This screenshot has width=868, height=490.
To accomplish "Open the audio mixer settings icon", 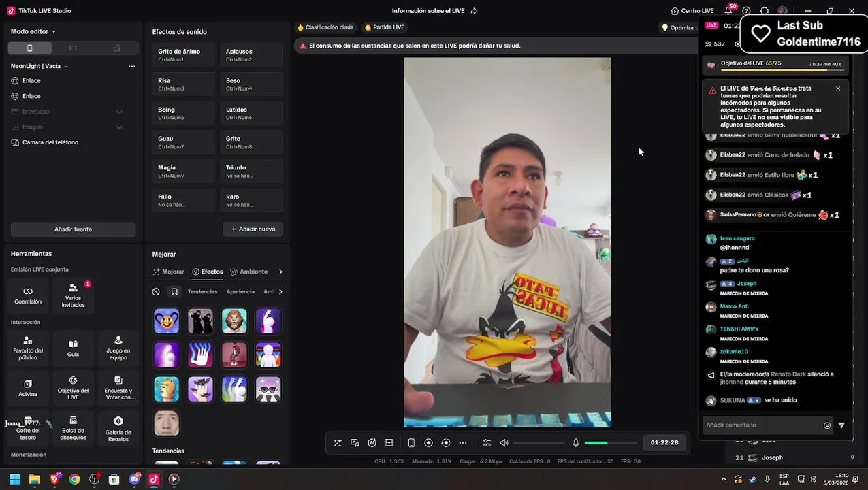I will [487, 442].
